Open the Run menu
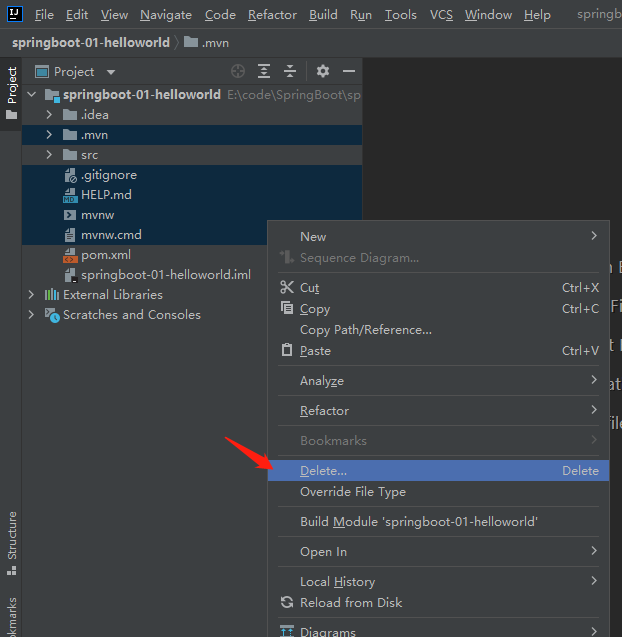 361,15
